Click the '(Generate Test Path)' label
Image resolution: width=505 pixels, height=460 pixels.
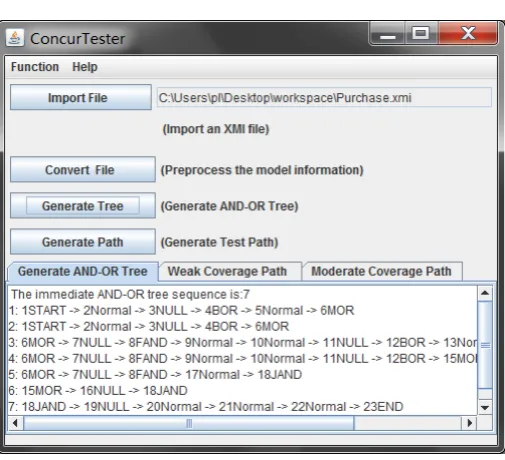pyautogui.click(x=219, y=242)
